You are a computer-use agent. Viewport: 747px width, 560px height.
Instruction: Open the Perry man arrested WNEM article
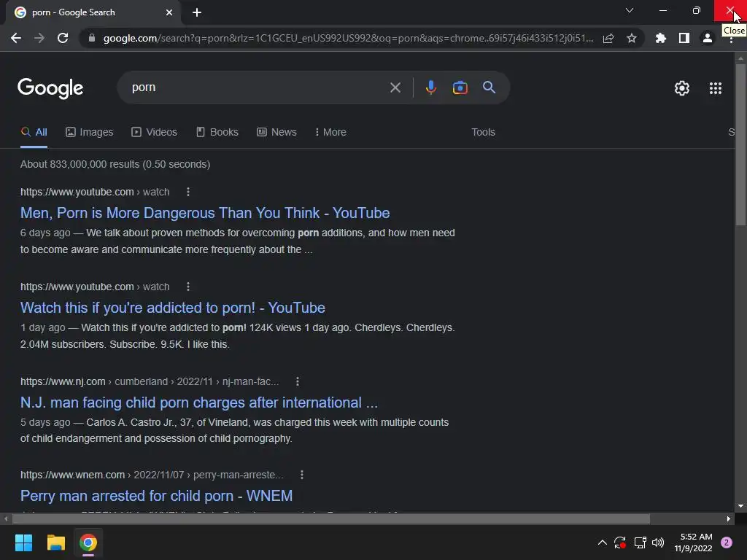click(x=156, y=496)
